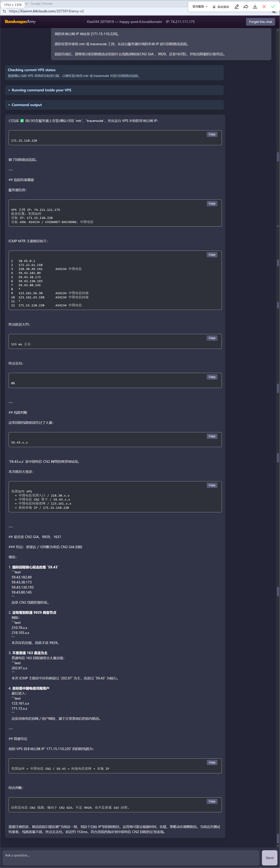This screenshot has height=868, width=280.
Task: Click the '## 追踪结果摘要' heading
Action: 21,180
